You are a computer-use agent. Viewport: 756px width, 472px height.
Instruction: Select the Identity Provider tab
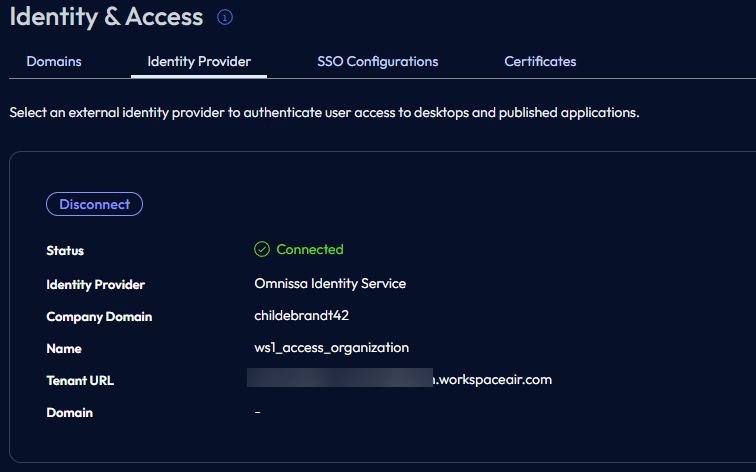(x=199, y=62)
